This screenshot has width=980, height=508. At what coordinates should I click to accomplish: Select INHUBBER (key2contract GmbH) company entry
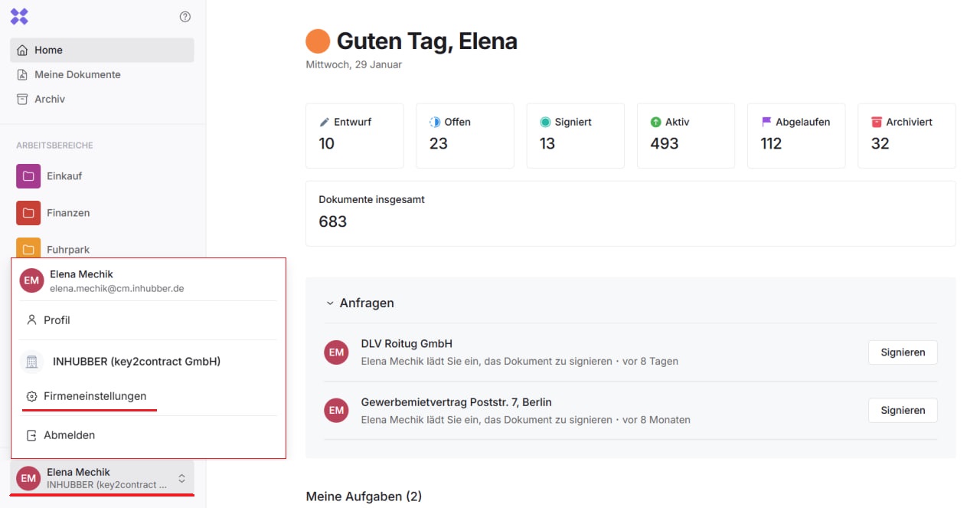tap(136, 362)
